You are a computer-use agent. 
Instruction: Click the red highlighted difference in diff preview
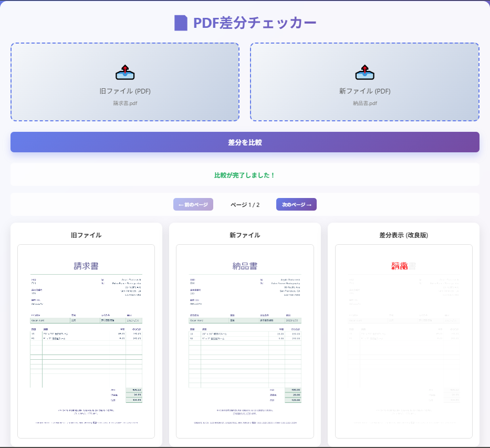click(x=400, y=266)
